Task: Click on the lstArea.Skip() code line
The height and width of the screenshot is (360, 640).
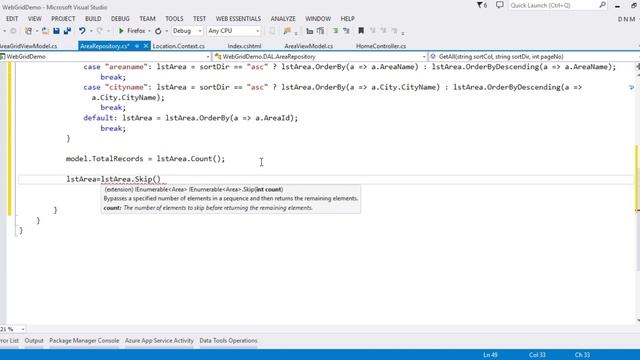Action: click(x=113, y=179)
